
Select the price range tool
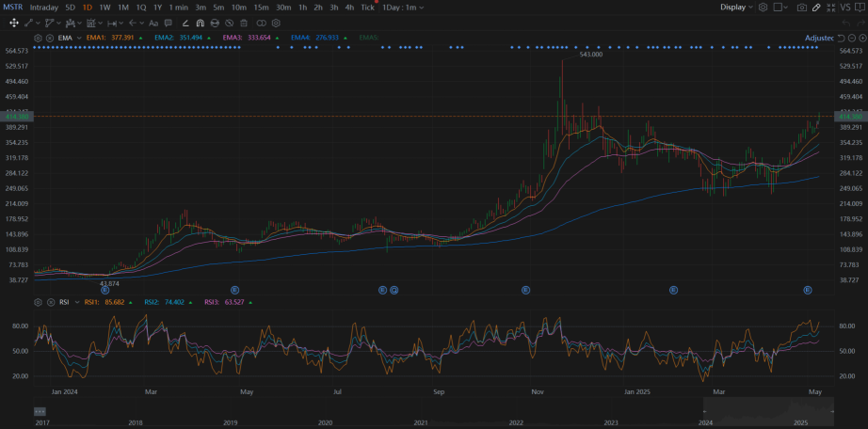[112, 24]
